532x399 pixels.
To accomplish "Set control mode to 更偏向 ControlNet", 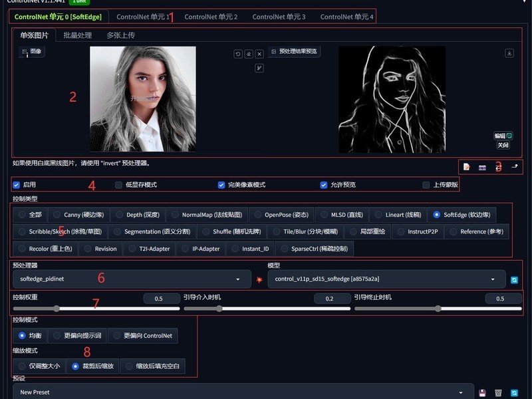I will [143, 336].
